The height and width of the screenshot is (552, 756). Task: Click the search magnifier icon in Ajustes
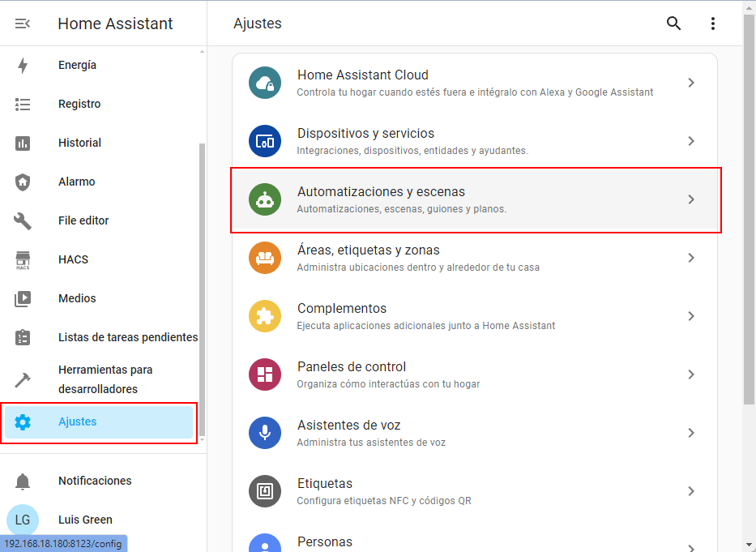point(673,24)
